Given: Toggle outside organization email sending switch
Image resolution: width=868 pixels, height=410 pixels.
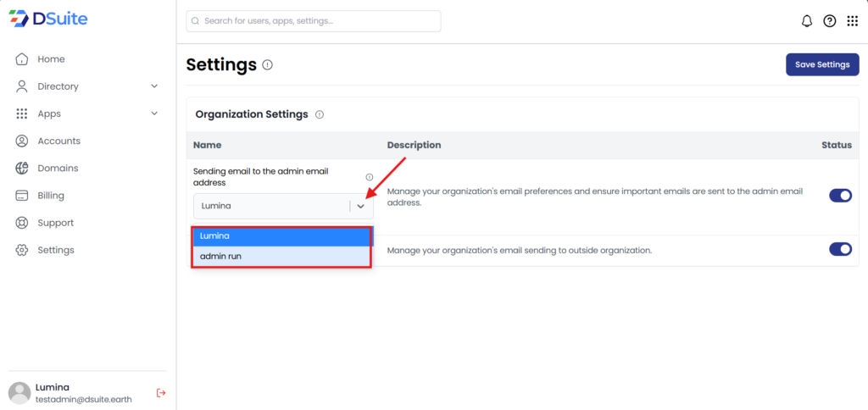Looking at the screenshot, I should [840, 249].
